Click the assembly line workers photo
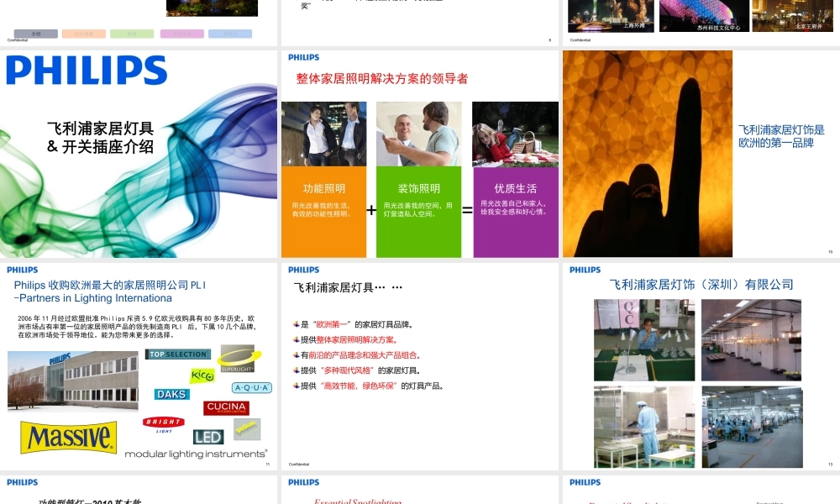This screenshot has width=840, height=504. pyautogui.click(x=752, y=427)
